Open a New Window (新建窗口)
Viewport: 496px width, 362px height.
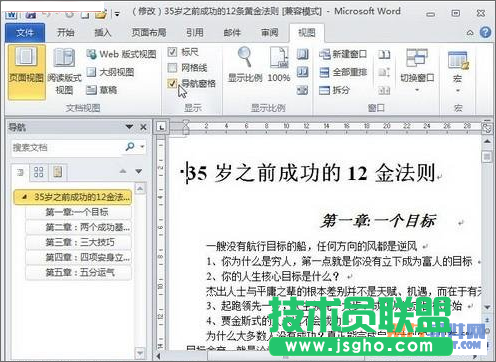(x=343, y=54)
